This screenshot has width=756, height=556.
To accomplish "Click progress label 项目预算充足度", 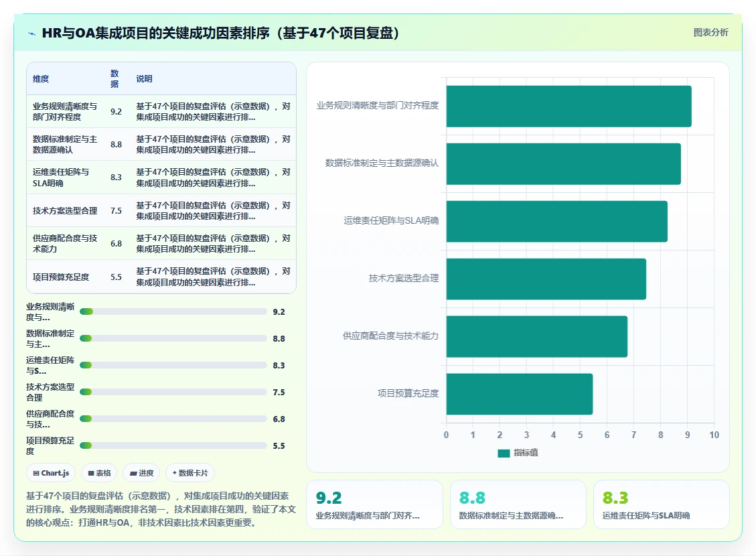I will click(x=50, y=445).
